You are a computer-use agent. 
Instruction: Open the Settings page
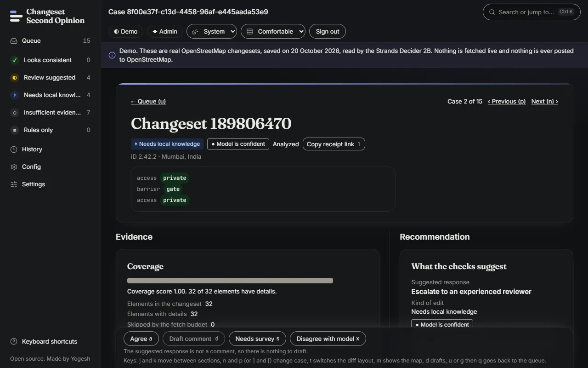pyautogui.click(x=50, y=184)
